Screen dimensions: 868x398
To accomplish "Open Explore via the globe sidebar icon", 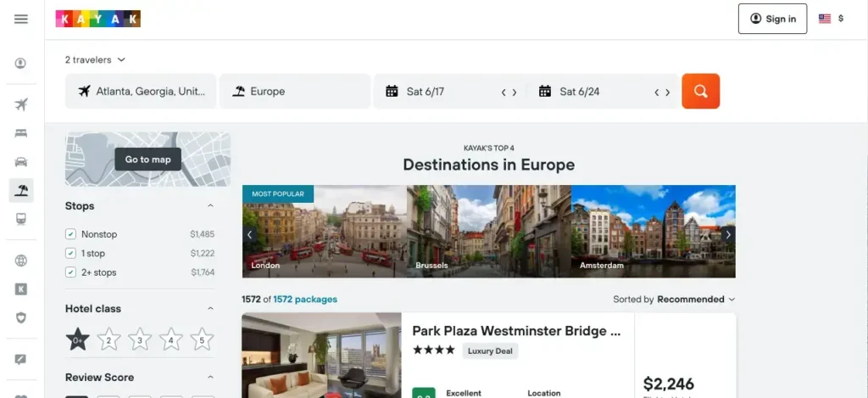I will [21, 261].
